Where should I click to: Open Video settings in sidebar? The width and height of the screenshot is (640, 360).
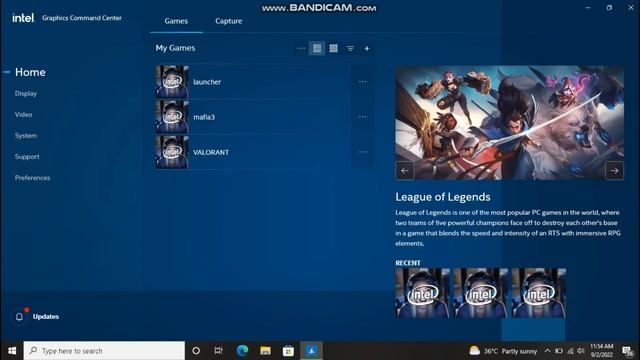(23, 115)
